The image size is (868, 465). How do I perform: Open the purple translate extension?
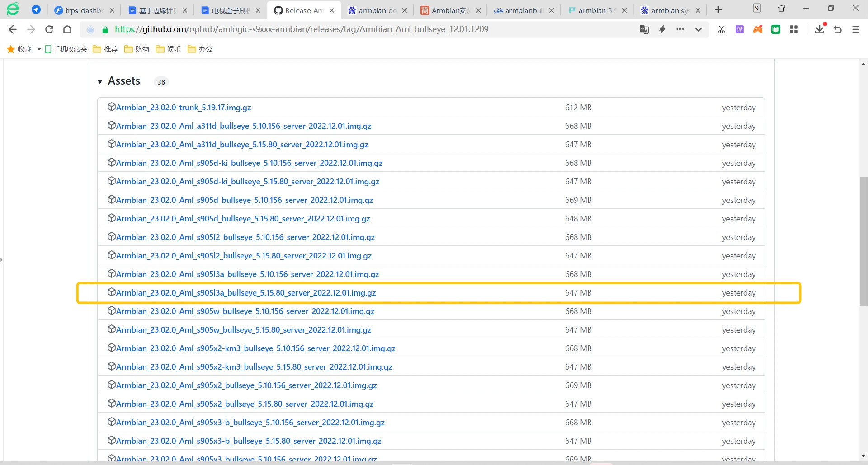click(x=740, y=29)
